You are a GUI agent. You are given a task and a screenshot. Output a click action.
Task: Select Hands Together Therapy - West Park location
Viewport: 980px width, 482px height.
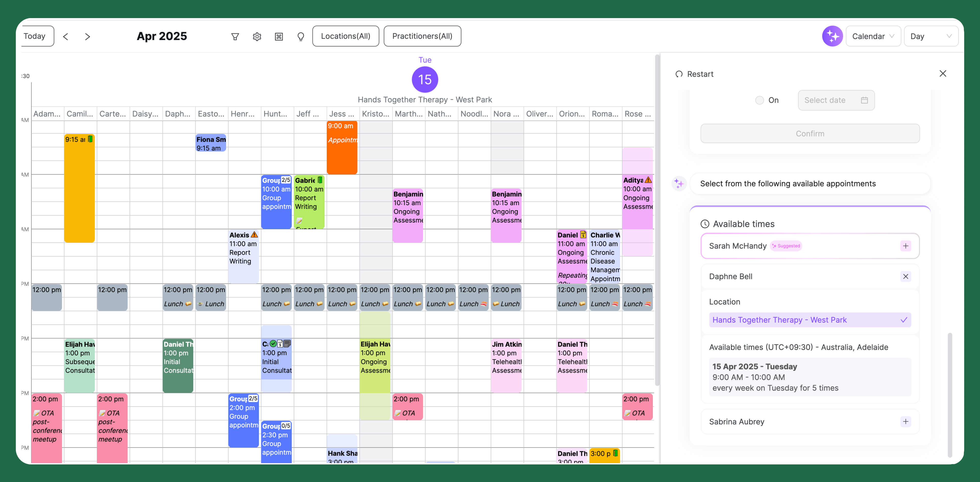810,320
